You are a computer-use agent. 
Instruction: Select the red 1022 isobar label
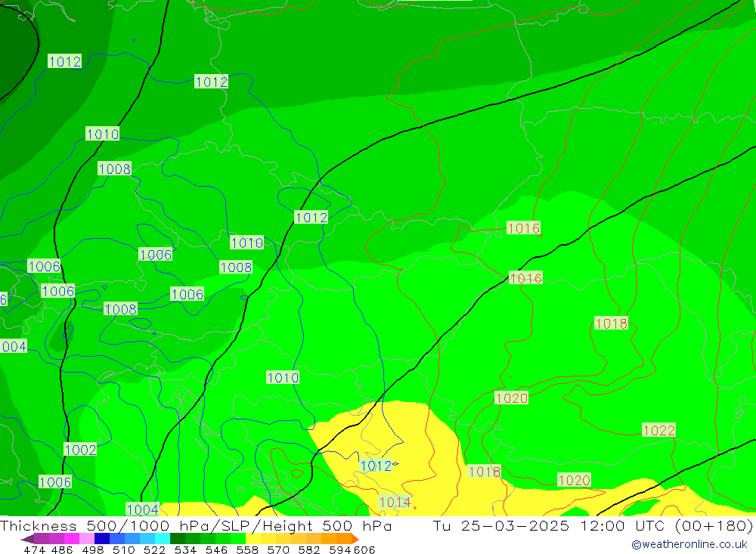click(658, 430)
